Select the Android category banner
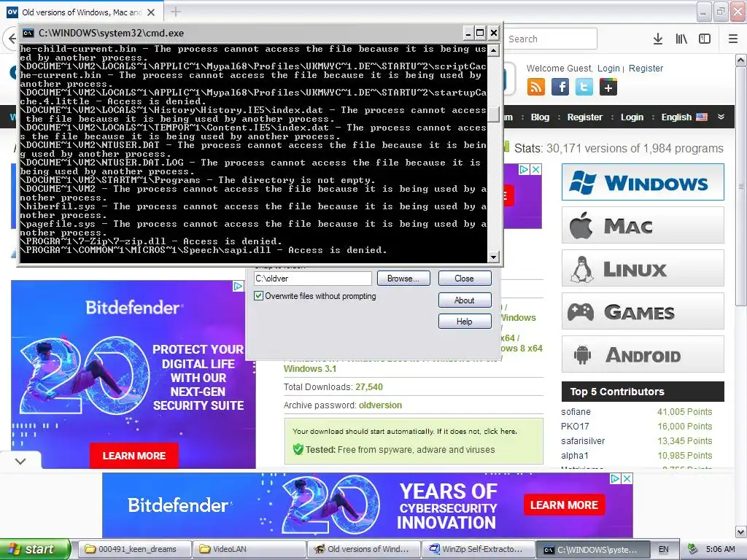Screen dimensions: 747x560 643,354
